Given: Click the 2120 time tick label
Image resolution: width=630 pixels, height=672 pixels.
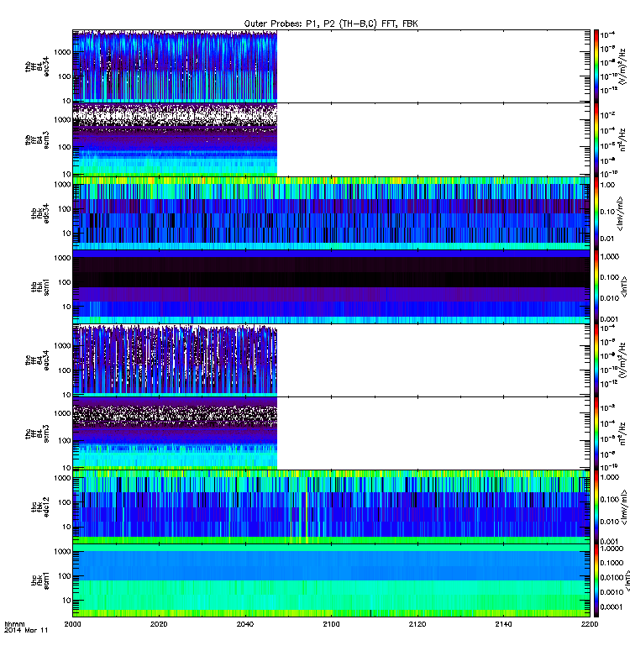Looking at the screenshot, I should (x=417, y=624).
